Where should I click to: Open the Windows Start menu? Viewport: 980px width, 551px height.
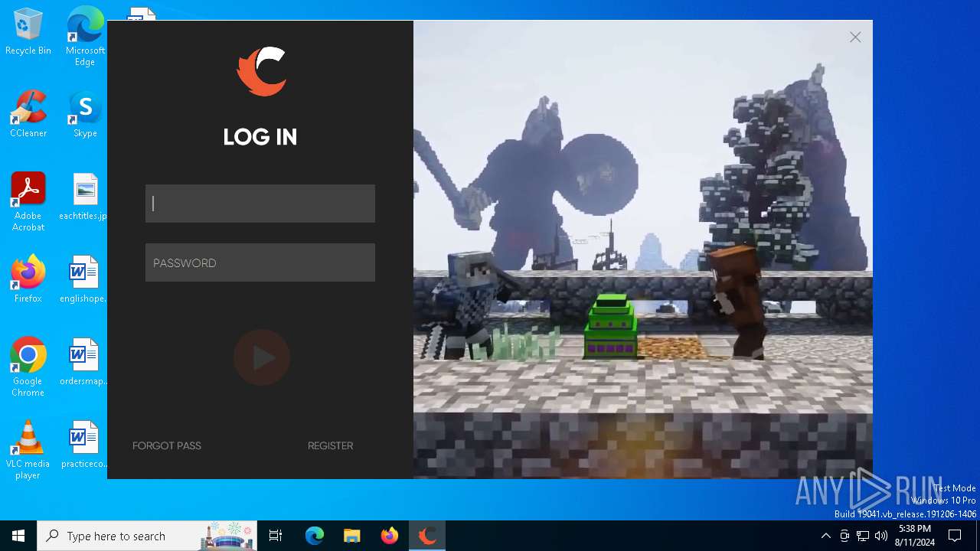pyautogui.click(x=18, y=536)
